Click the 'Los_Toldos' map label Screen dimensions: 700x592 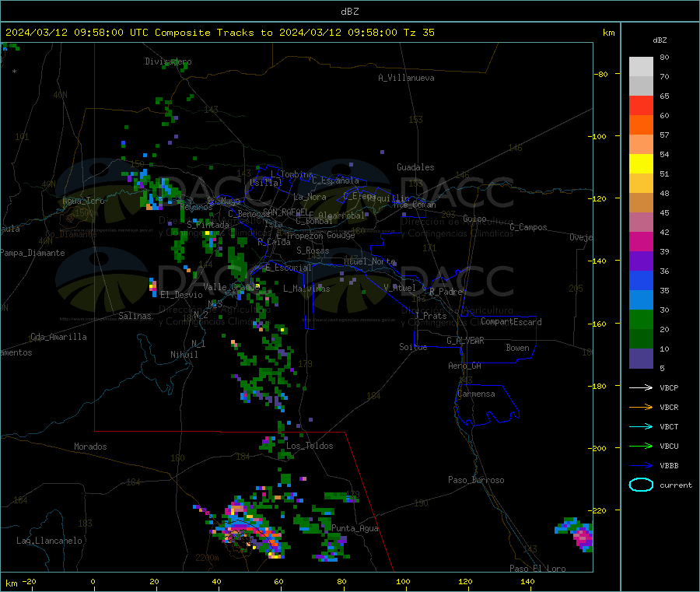pos(310,446)
